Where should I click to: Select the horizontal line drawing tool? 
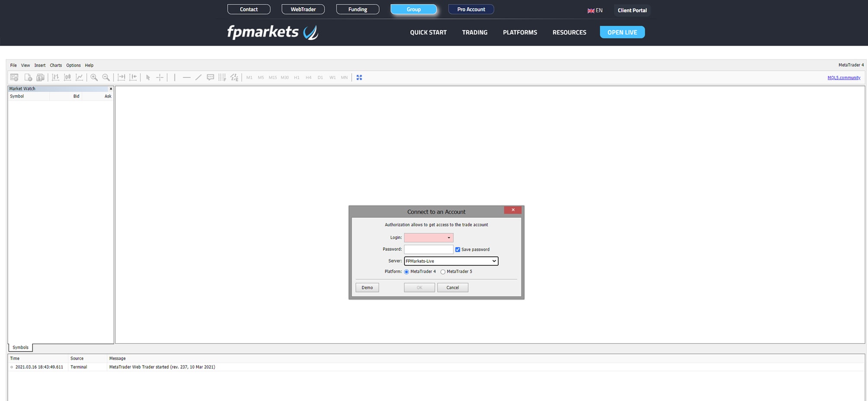(x=187, y=77)
